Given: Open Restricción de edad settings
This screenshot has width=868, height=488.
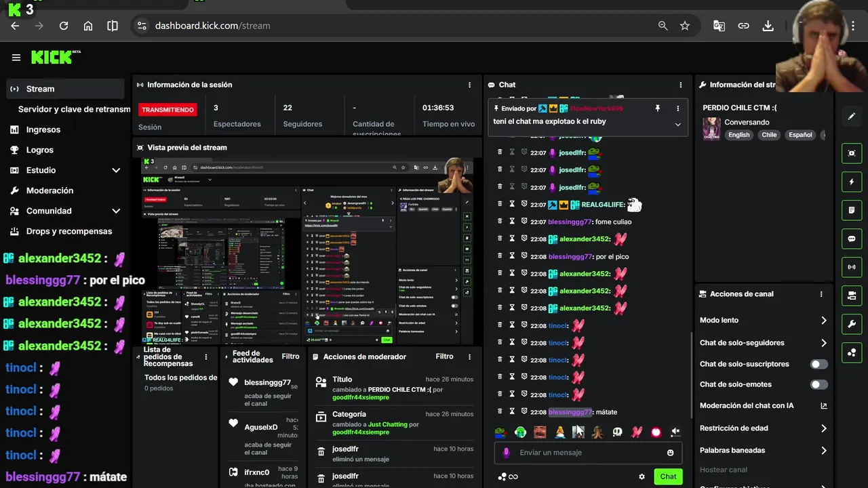Looking at the screenshot, I should tap(764, 428).
